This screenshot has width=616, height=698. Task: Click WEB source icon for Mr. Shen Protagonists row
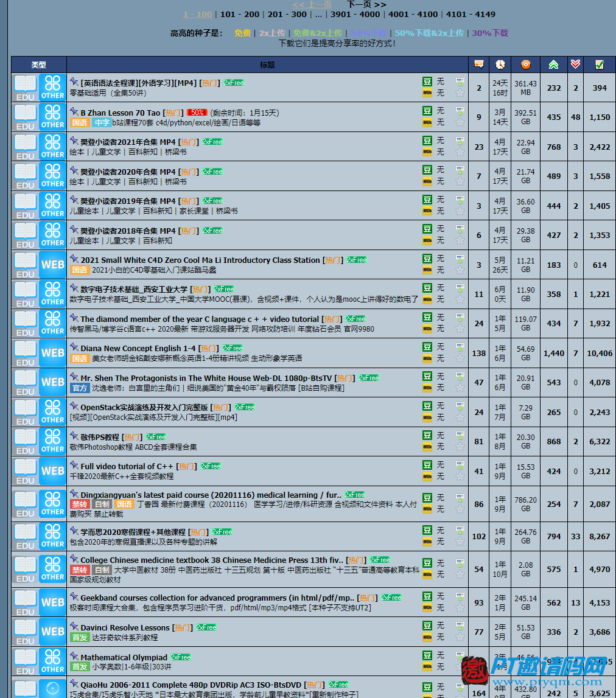point(52,382)
